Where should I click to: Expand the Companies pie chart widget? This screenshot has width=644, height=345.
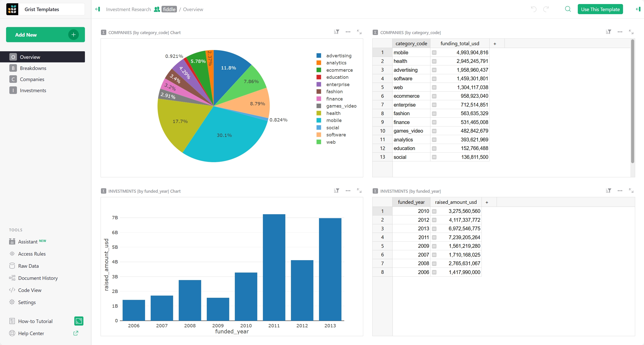tap(359, 32)
